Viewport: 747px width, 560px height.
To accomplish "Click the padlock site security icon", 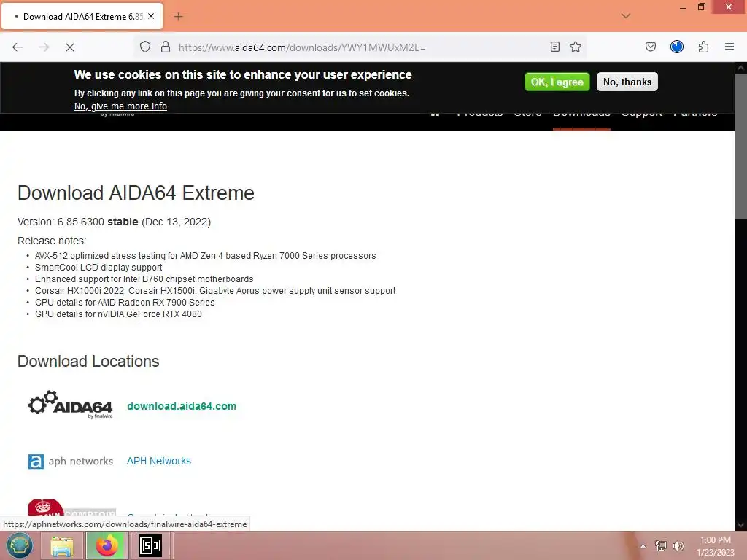I will point(166,47).
